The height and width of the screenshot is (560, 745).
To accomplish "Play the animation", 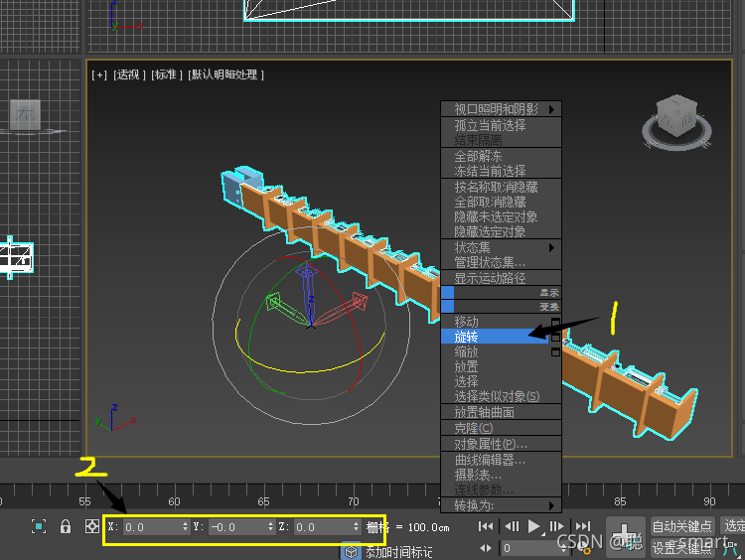I will pyautogui.click(x=534, y=526).
